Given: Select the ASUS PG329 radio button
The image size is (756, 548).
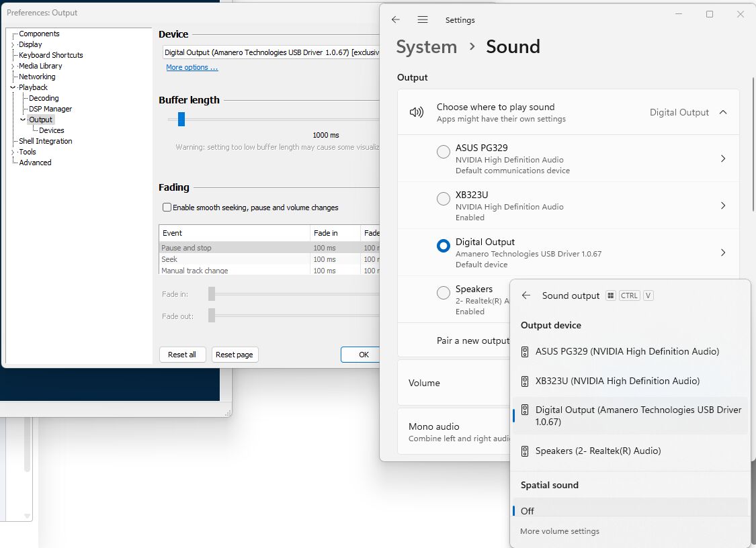Looking at the screenshot, I should click(443, 152).
